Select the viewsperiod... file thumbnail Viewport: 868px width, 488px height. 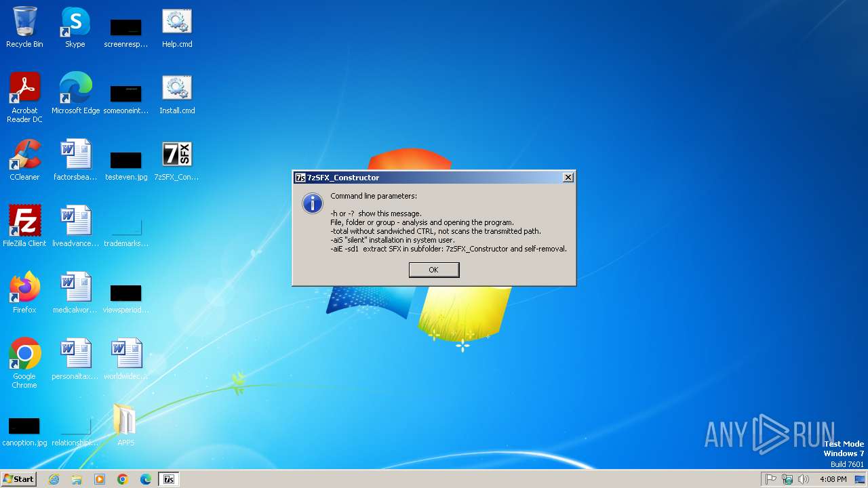[x=126, y=298]
